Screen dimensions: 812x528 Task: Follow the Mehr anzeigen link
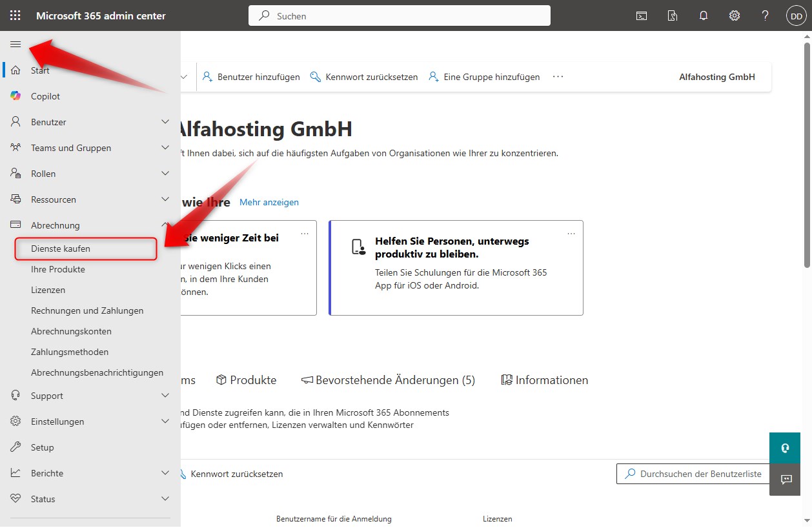pos(269,202)
